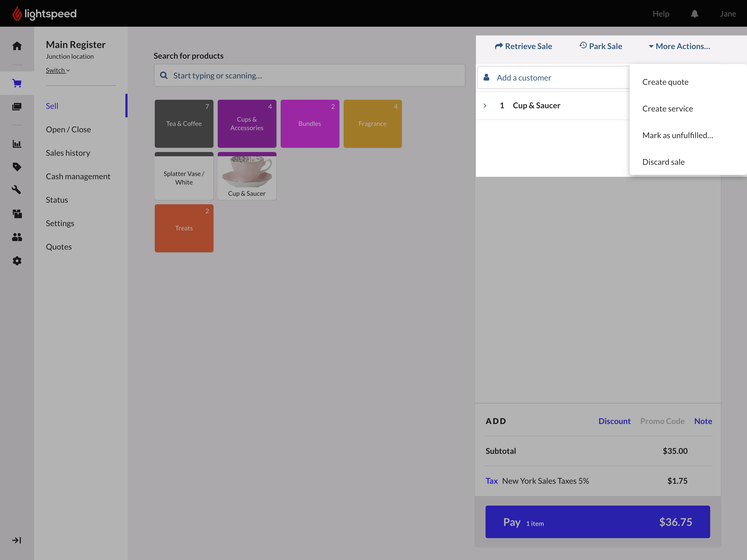747x560 pixels.
Task: Click the Discount link
Action: tap(614, 421)
